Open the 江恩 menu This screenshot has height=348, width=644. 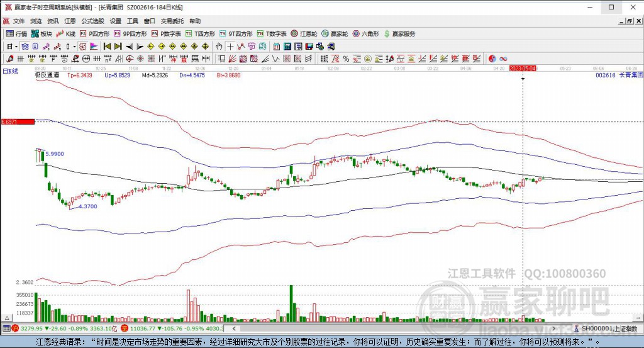point(70,21)
